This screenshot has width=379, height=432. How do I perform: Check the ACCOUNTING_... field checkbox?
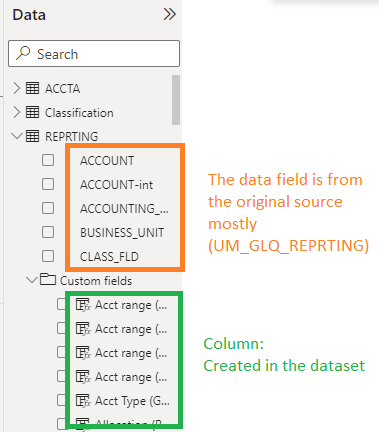(x=48, y=208)
